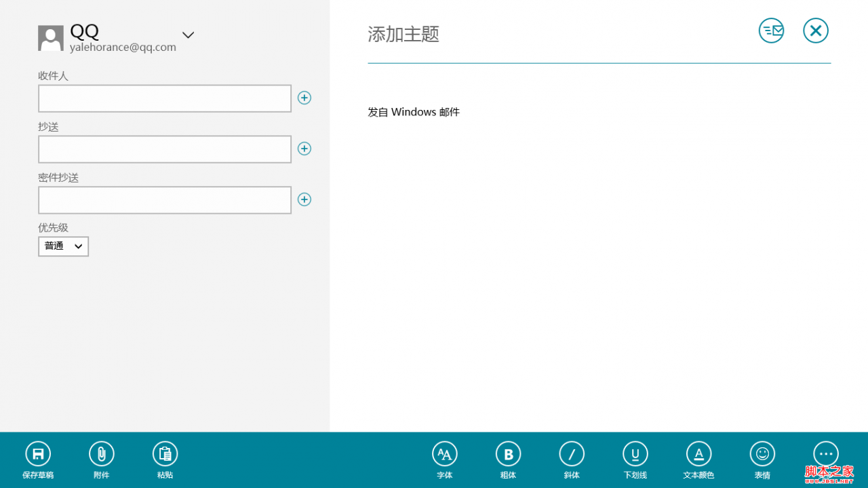Click the 粘贴 paste icon
The image size is (868, 488).
point(165,453)
